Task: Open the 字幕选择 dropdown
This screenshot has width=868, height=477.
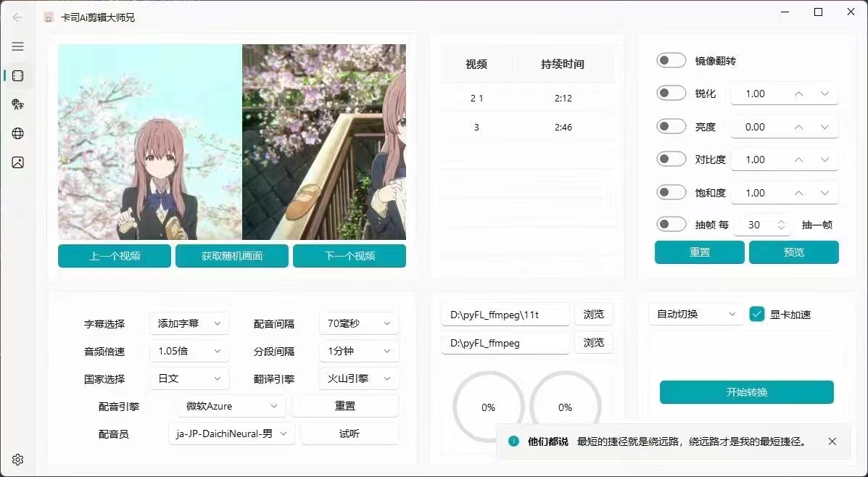Action: click(x=189, y=323)
